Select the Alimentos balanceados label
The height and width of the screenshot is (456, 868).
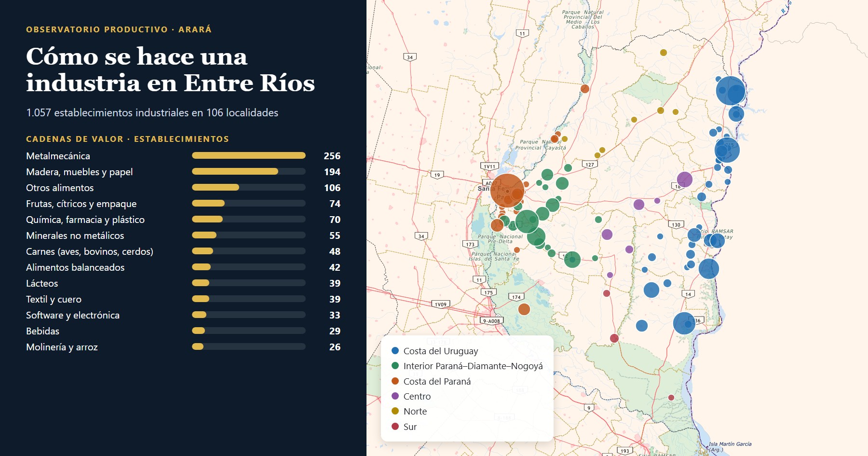(x=75, y=267)
